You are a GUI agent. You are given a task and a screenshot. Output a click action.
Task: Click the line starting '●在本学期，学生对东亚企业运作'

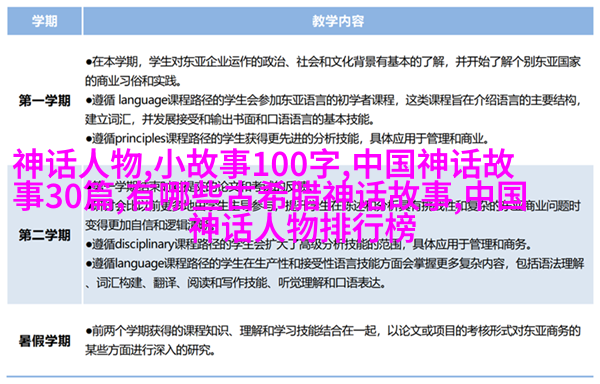point(333,62)
